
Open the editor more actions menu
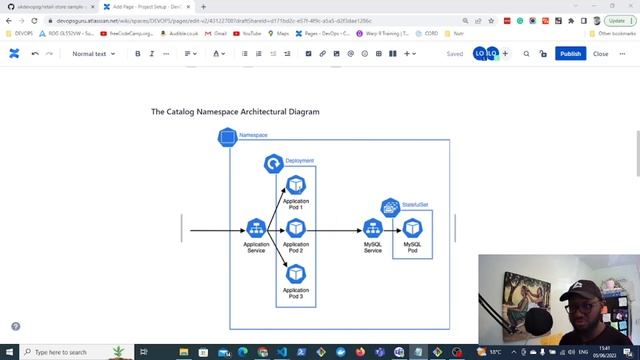click(622, 53)
